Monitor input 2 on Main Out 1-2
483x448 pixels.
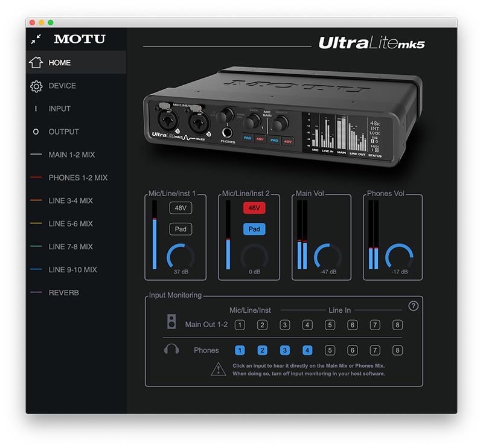262,325
